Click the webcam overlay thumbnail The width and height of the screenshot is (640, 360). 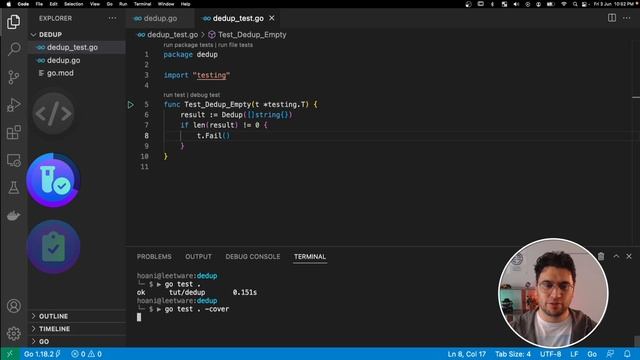553,293
